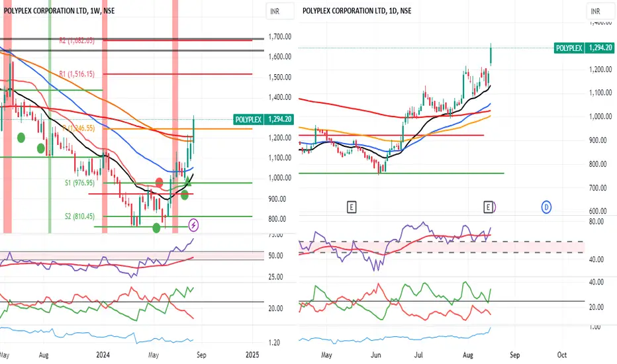617x364 pixels.
Task: Click 1,700.00 on the weekly price axis
Action: tap(280, 36)
